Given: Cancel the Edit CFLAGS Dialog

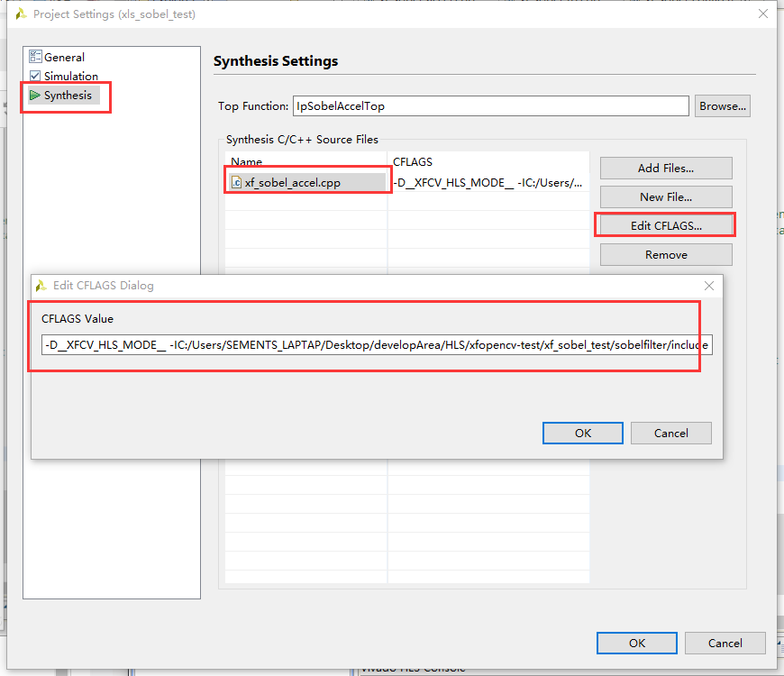Looking at the screenshot, I should (670, 433).
